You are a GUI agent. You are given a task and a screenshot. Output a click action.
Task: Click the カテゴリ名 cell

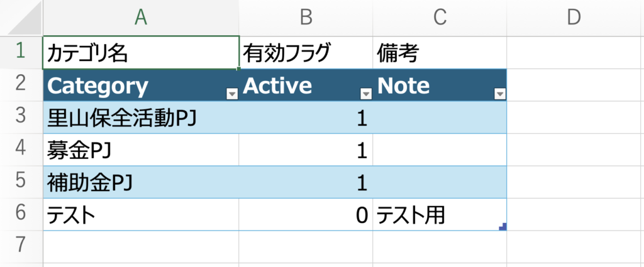141,53
